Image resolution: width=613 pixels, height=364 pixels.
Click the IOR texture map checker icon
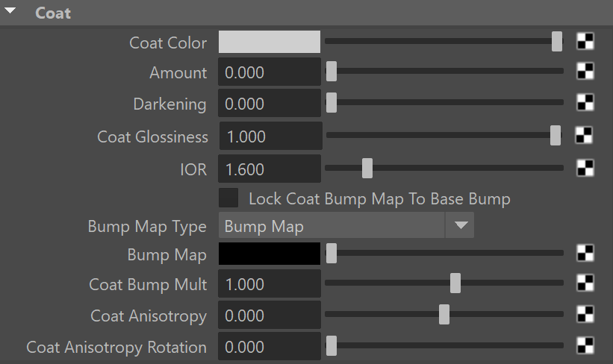tap(585, 169)
